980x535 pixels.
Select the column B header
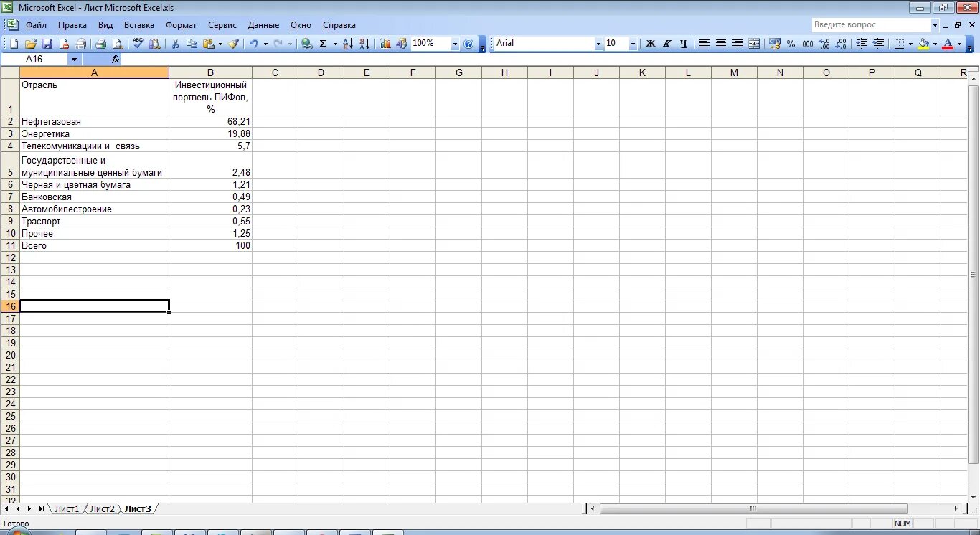pyautogui.click(x=210, y=72)
